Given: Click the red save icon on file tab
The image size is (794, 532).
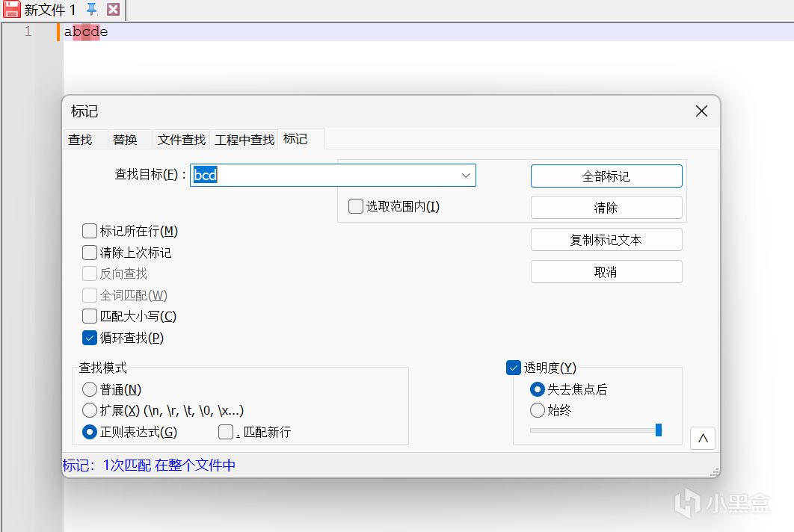Looking at the screenshot, I should pyautogui.click(x=11, y=10).
